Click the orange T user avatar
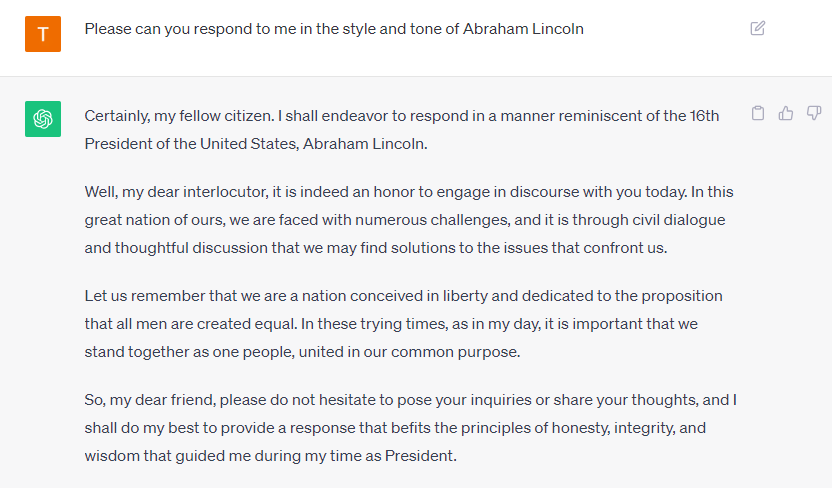 (43, 34)
